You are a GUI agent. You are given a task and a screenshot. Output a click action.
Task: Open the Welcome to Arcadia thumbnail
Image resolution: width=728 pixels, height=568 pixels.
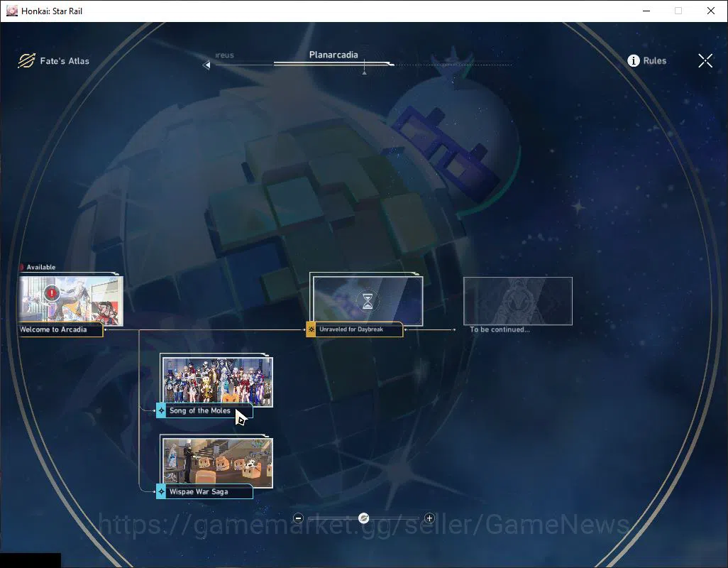coord(71,300)
